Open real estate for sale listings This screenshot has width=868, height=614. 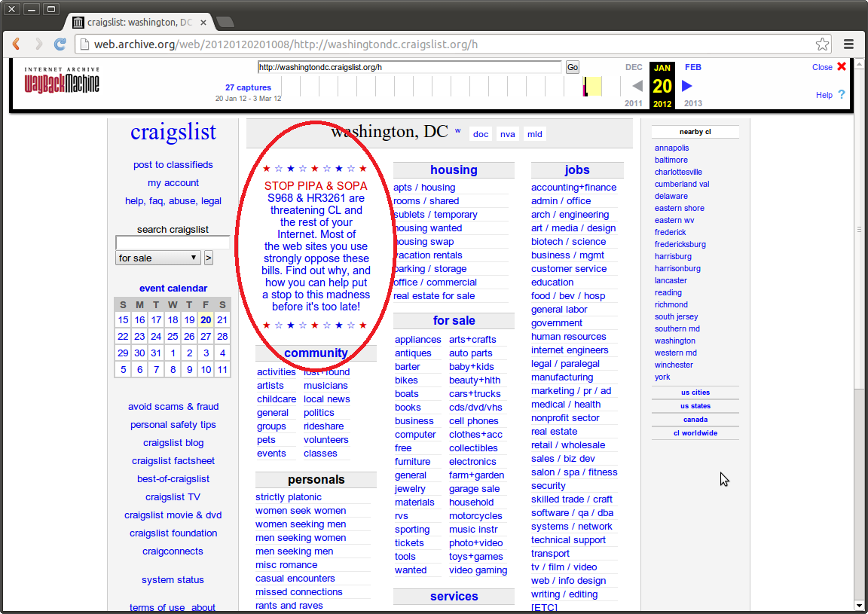(x=434, y=296)
